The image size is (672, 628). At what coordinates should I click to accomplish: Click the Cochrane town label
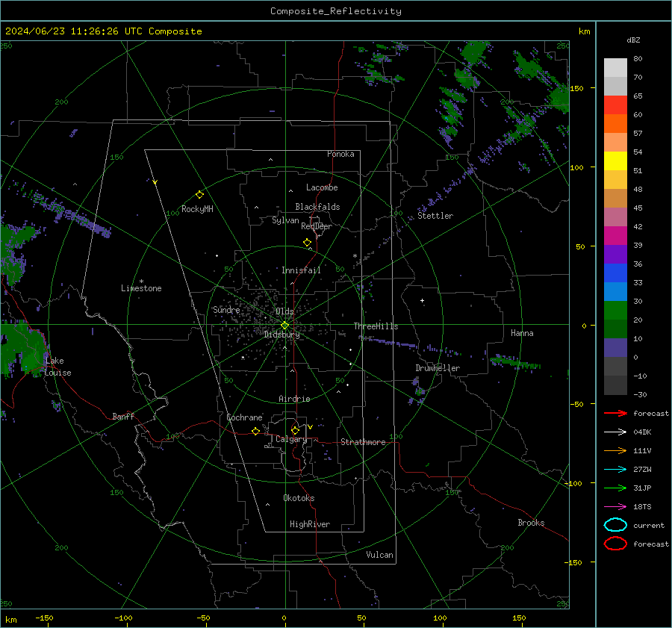point(244,417)
